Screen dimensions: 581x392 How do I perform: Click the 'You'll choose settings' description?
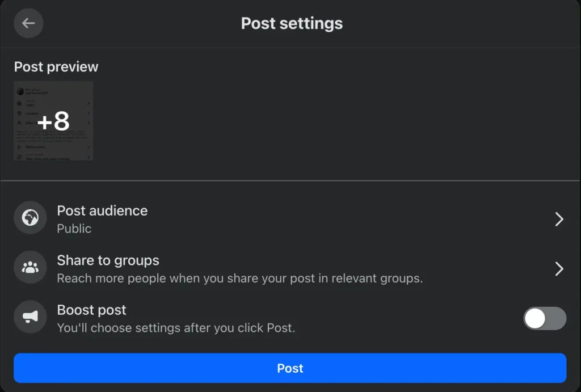coord(176,328)
